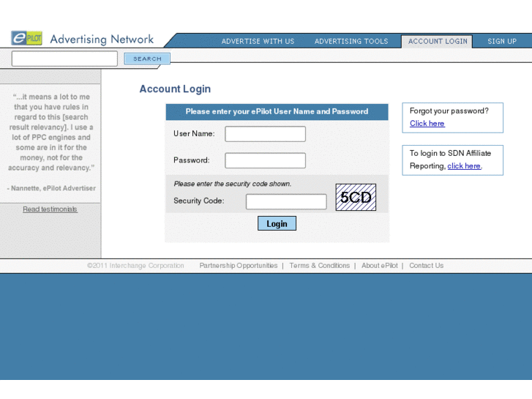Image resolution: width=532 pixels, height=399 pixels.
Task: Open Terms & Conditions footer link
Action: click(319, 266)
